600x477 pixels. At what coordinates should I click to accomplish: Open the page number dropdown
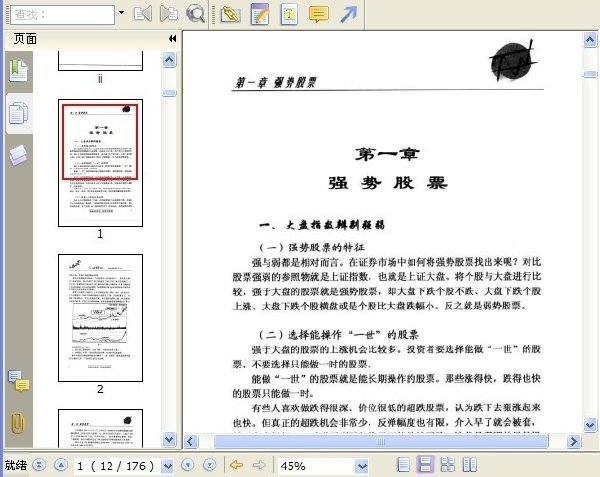tap(167, 466)
